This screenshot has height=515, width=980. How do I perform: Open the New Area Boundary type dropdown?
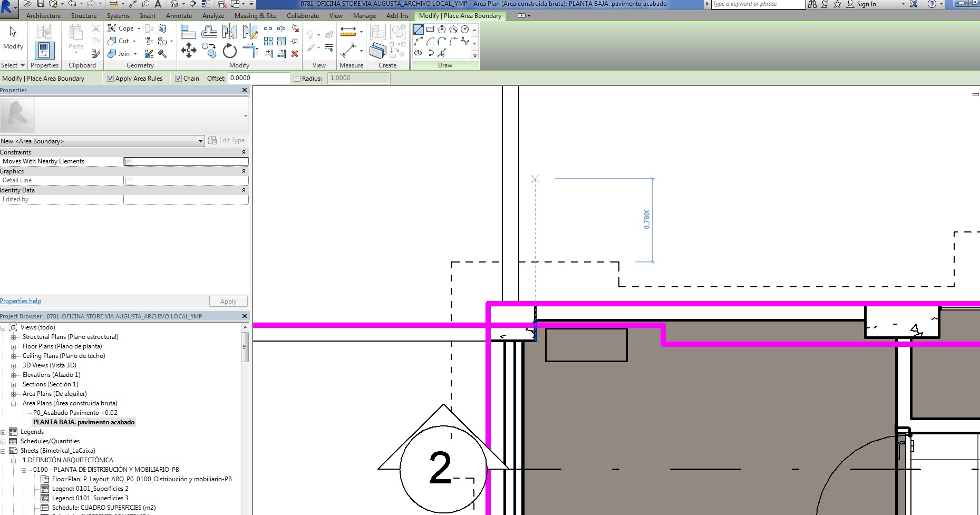(200, 141)
